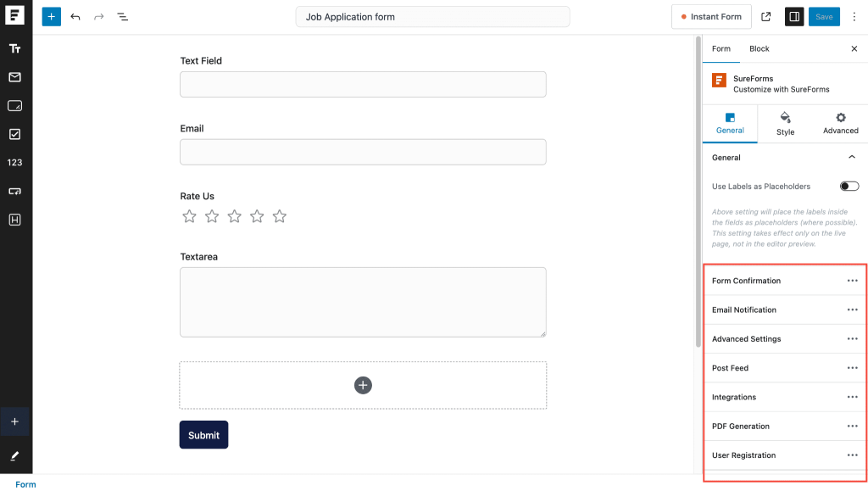Collapse the General settings section
868x491 pixels.
coord(853,157)
